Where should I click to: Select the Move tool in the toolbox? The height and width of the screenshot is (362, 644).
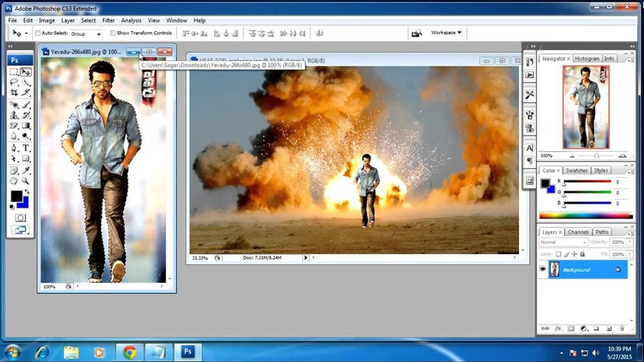26,72
